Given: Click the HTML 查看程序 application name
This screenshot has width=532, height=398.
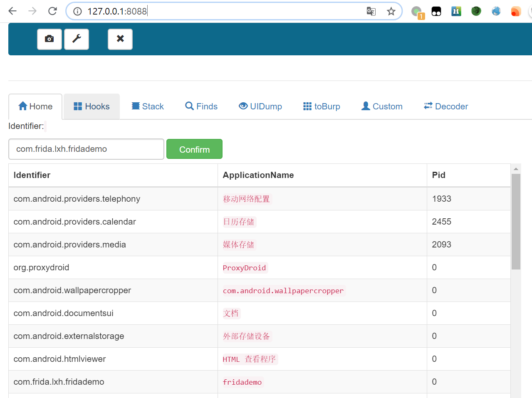Looking at the screenshot, I should pos(249,359).
